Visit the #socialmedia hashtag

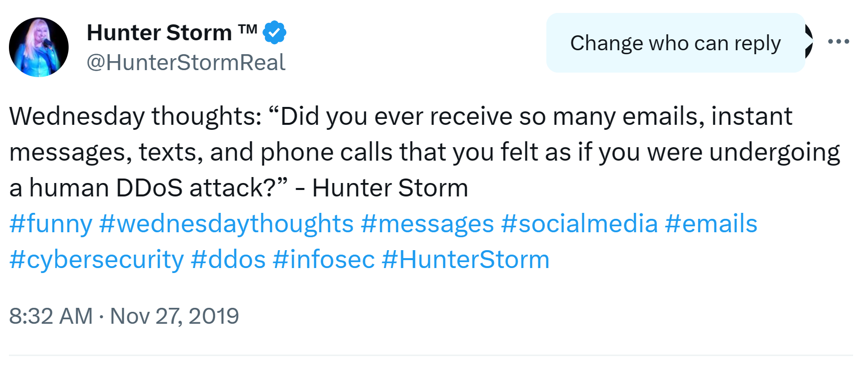tap(579, 224)
